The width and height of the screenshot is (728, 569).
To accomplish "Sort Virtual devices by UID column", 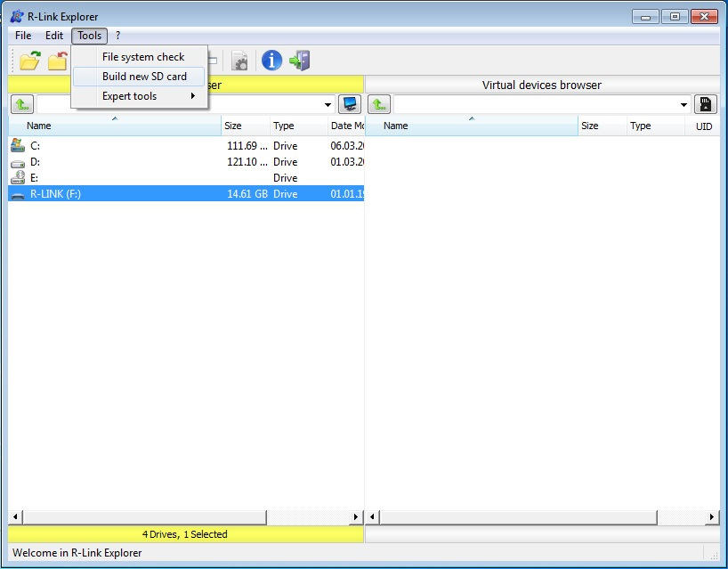I will 702,126.
